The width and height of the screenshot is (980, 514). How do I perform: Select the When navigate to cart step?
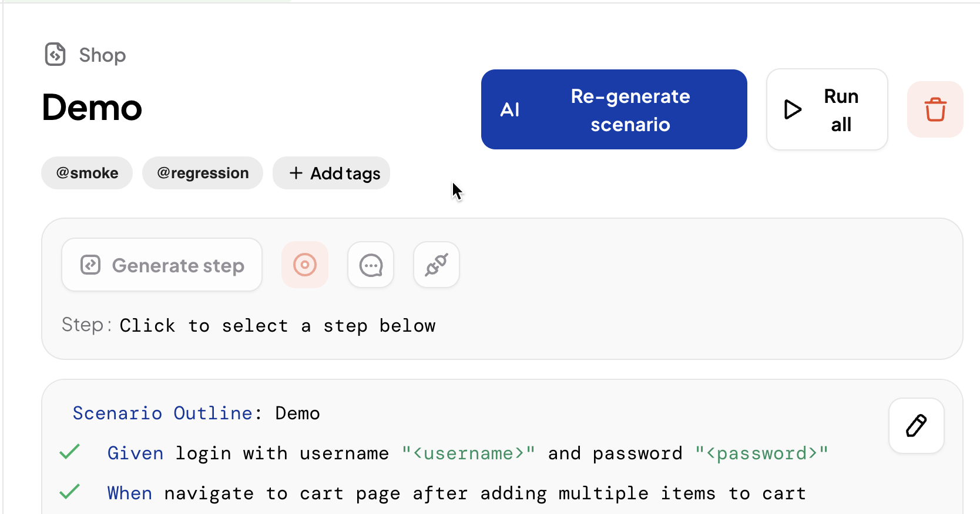tap(457, 493)
